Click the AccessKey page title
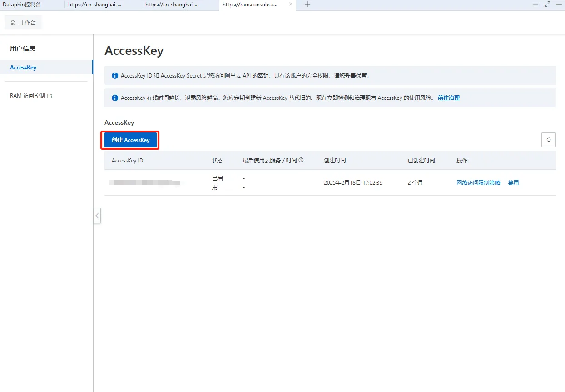The image size is (565, 392). tap(134, 50)
